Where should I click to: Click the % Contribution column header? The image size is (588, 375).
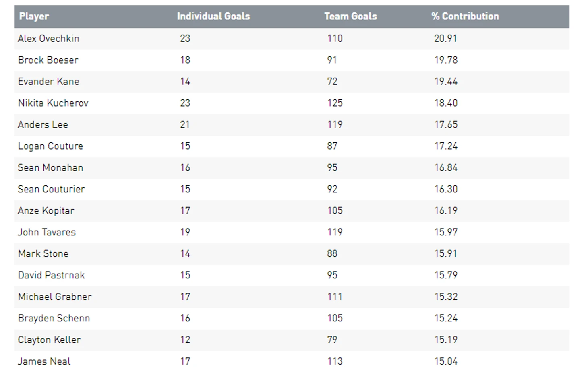465,16
